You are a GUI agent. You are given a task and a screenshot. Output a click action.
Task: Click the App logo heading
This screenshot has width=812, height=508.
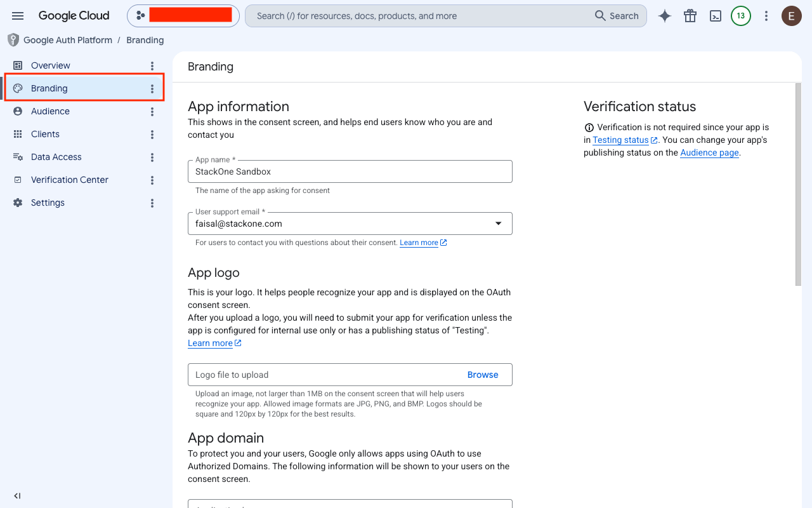[x=214, y=273]
